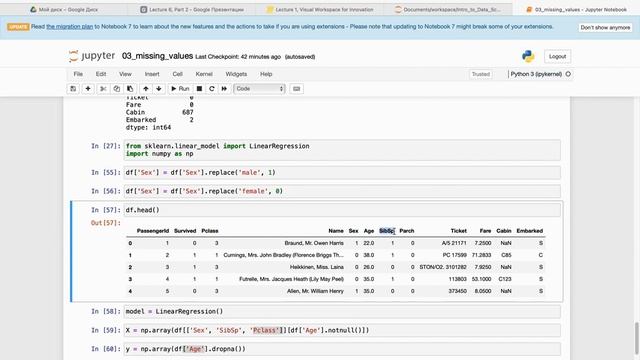Image resolution: width=640 pixels, height=360 pixels.
Task: Open the Kernel menu
Action: pos(204,74)
